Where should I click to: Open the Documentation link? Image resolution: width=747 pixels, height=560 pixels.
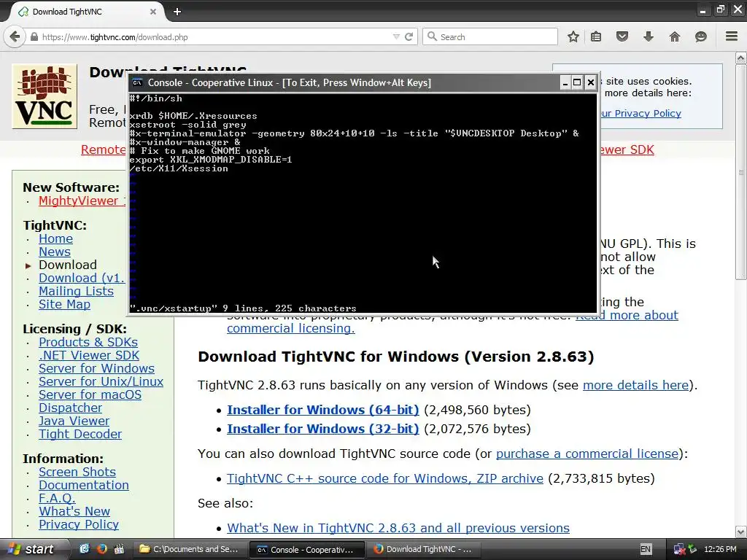[x=84, y=485]
